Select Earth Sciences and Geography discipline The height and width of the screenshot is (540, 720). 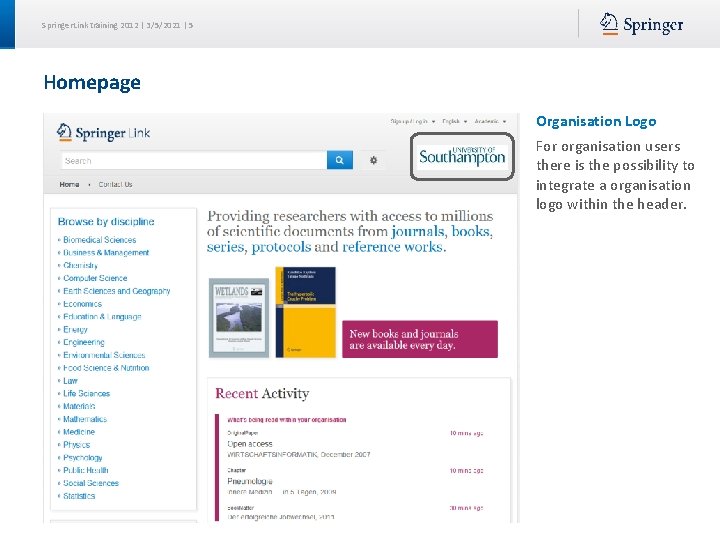[117, 291]
